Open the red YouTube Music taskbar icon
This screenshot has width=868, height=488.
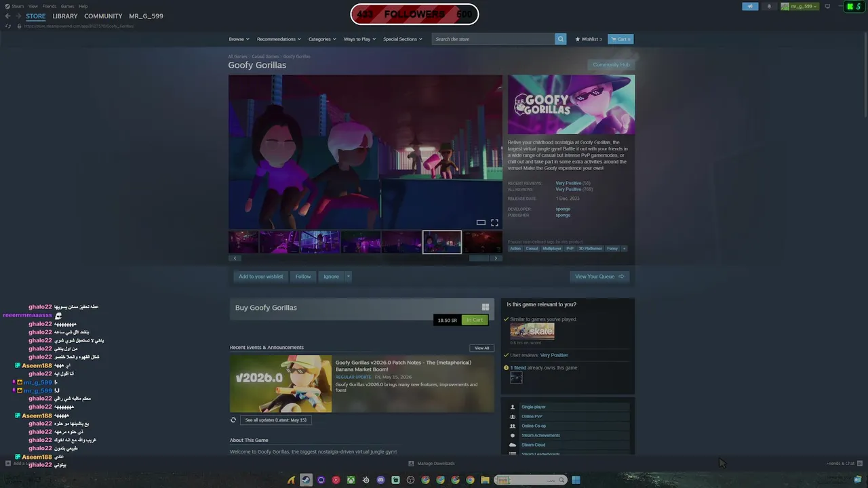(x=336, y=480)
